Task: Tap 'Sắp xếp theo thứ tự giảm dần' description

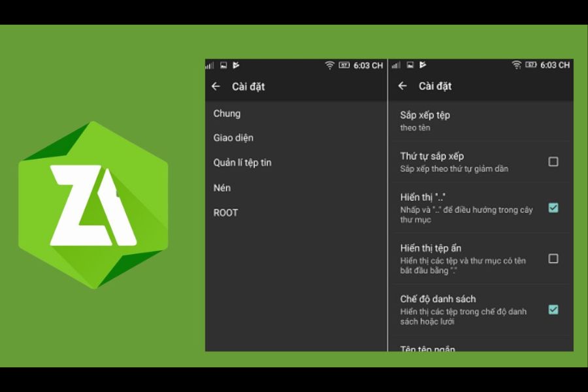Action: tap(454, 169)
